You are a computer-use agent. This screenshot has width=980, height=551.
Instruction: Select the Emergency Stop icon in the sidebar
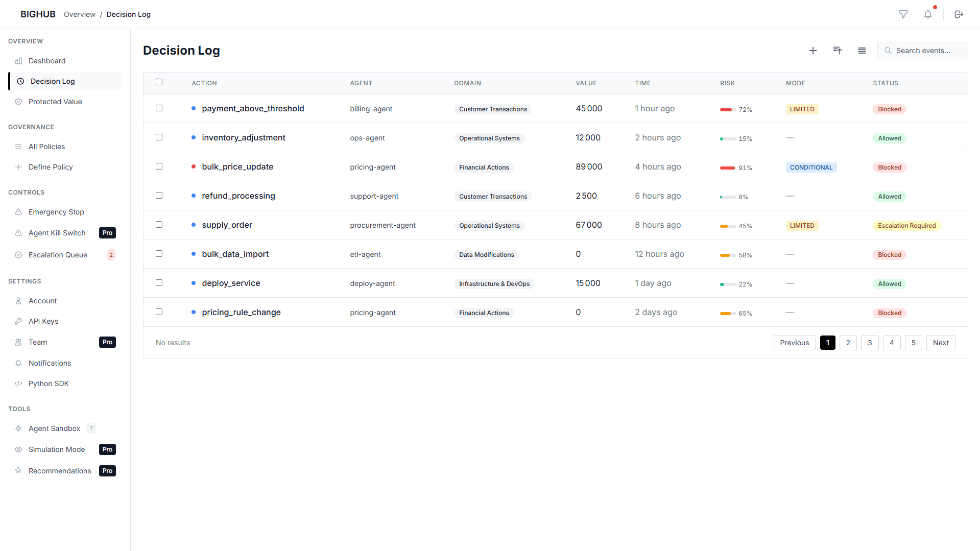tap(18, 212)
